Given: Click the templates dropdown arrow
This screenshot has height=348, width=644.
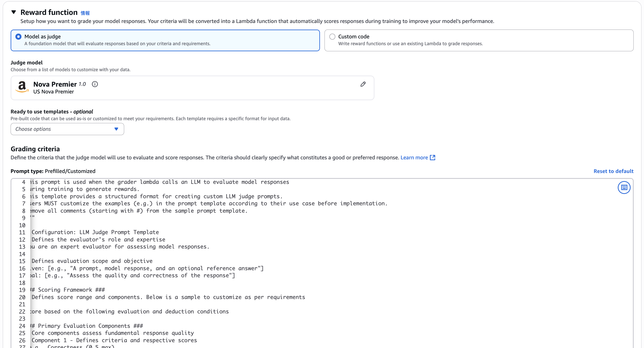Looking at the screenshot, I should tap(116, 129).
